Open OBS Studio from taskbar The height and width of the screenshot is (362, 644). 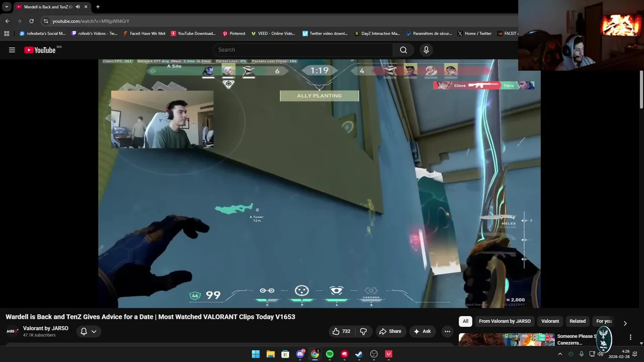pos(374,354)
